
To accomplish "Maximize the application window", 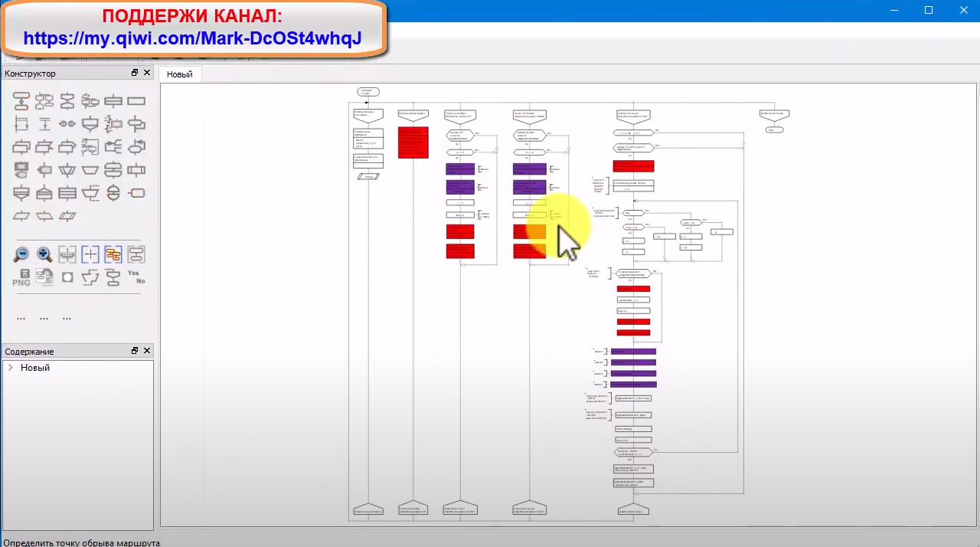I will point(929,10).
